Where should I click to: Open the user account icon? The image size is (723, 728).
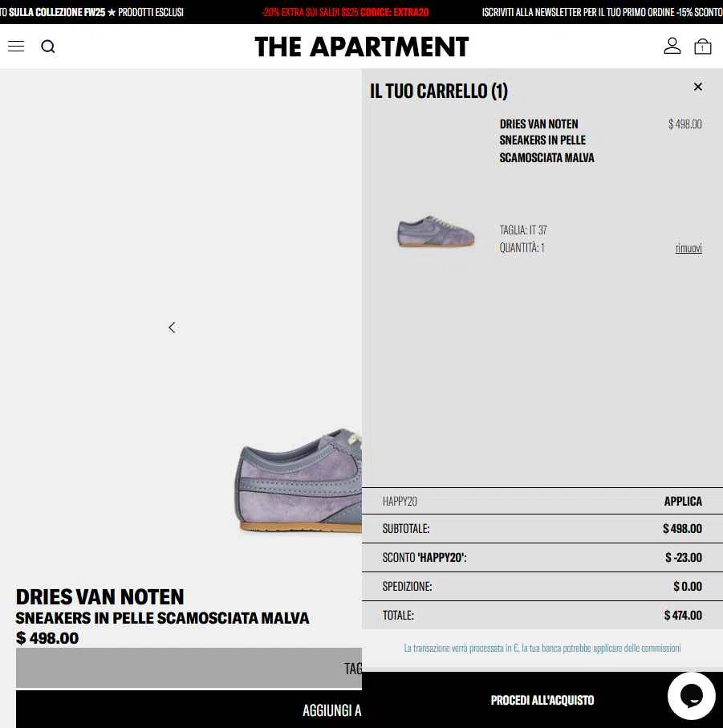click(672, 46)
